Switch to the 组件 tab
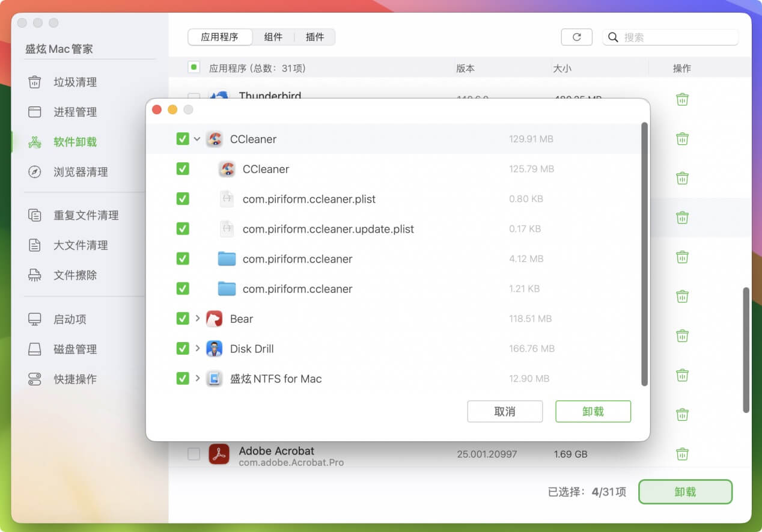This screenshot has width=762, height=532. pos(274,37)
